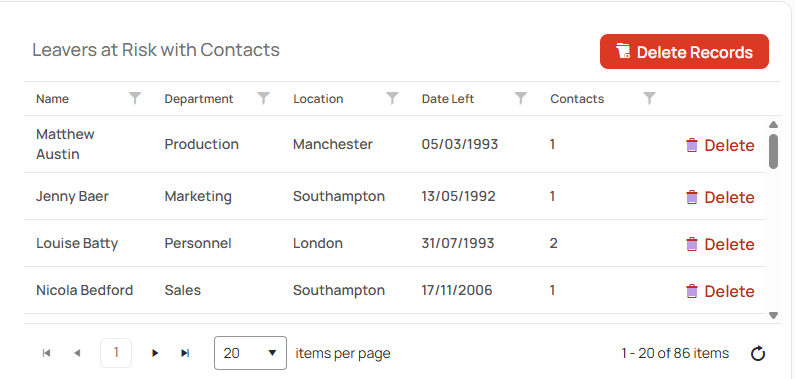795x379 pixels.
Task: Click the scrollbar up arrow of the grid
Action: (773, 124)
